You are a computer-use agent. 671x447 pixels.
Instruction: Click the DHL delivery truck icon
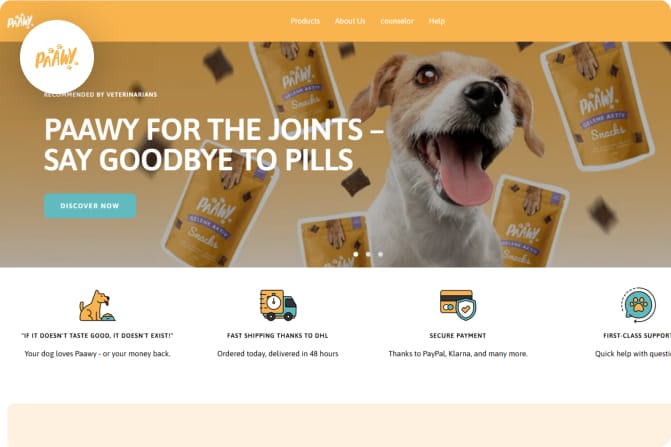pos(278,305)
